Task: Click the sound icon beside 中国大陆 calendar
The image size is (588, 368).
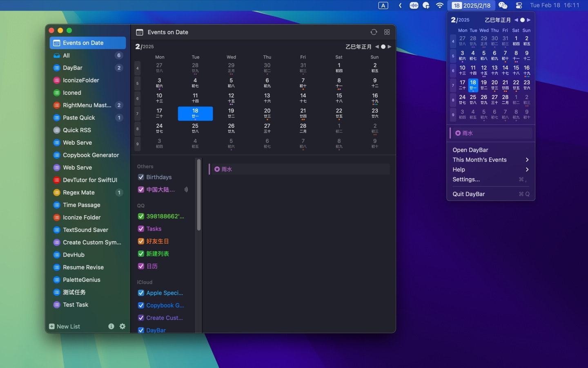Action: pos(186,190)
